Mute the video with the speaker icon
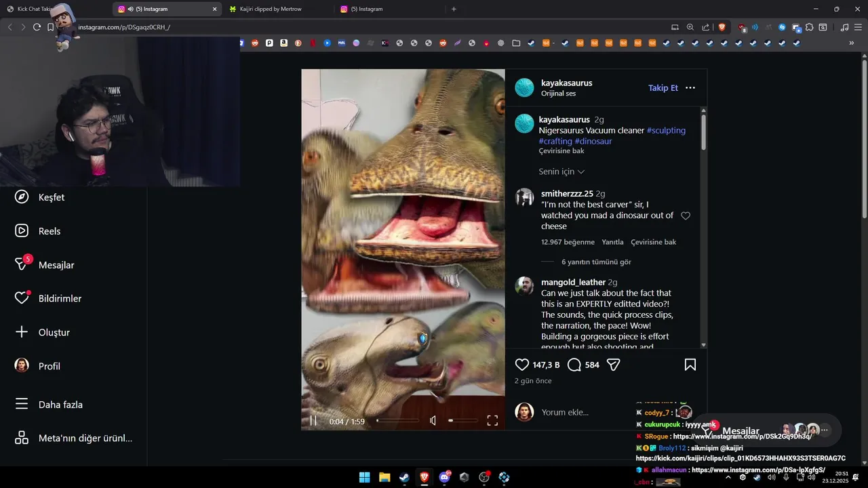 [x=433, y=421]
